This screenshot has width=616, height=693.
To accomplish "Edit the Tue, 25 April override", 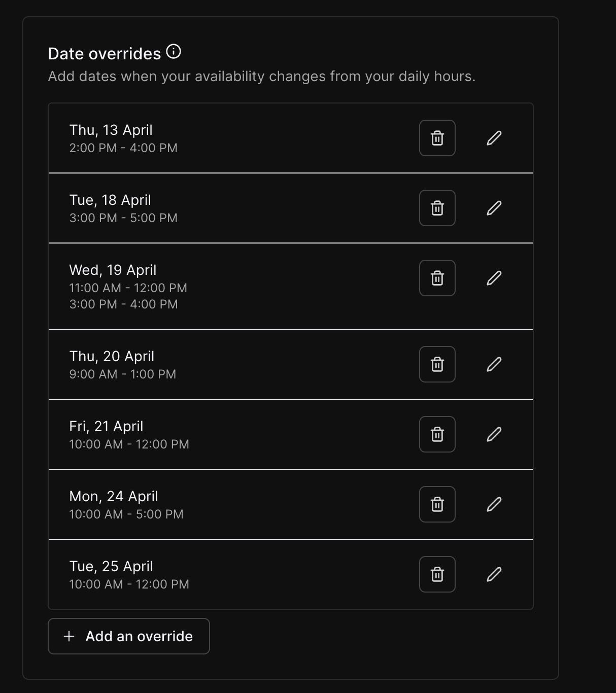I will (x=494, y=574).
